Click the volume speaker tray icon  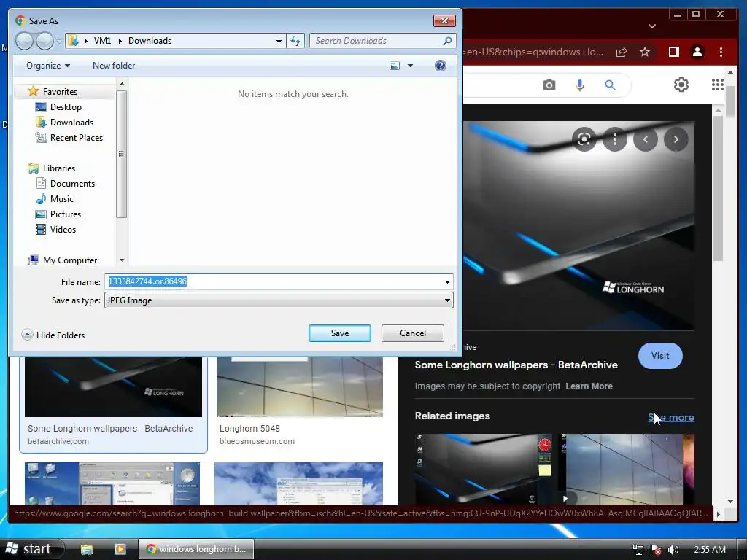tap(673, 550)
